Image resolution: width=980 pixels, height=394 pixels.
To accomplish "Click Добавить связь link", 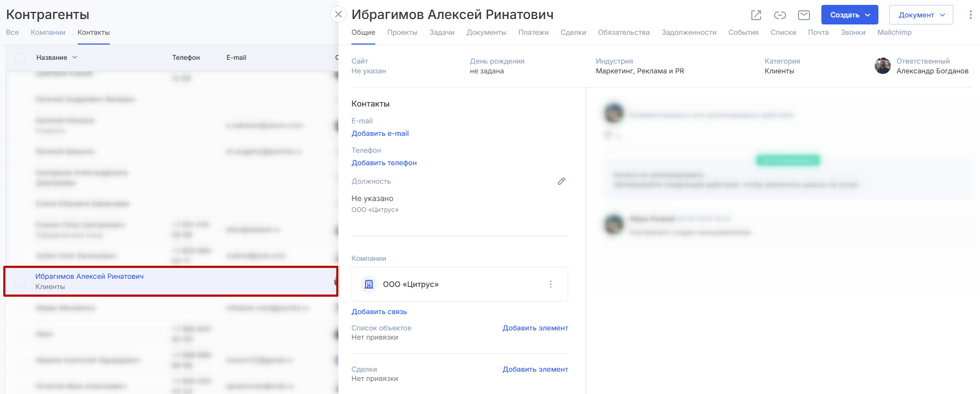I will pyautogui.click(x=379, y=312).
